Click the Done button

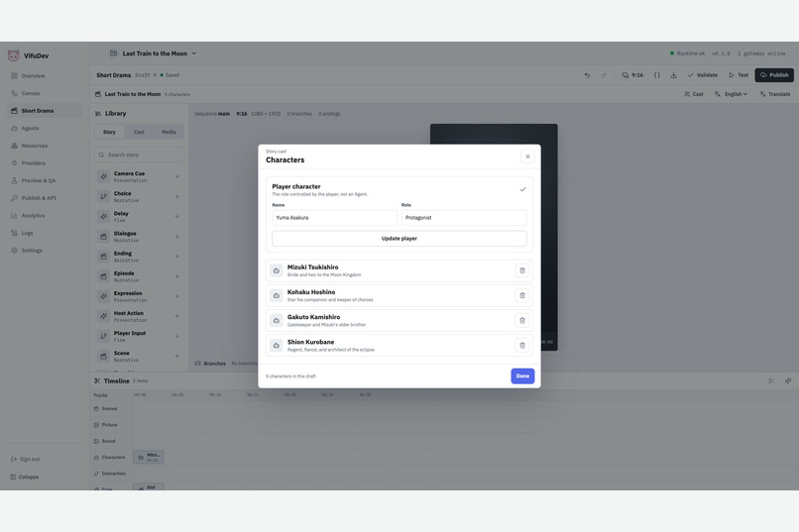522,375
